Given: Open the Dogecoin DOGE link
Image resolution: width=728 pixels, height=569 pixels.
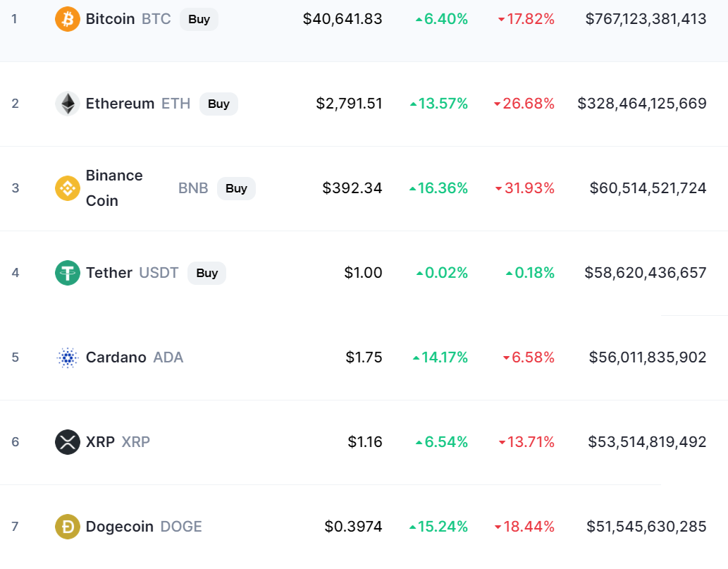Looking at the screenshot, I should (144, 526).
